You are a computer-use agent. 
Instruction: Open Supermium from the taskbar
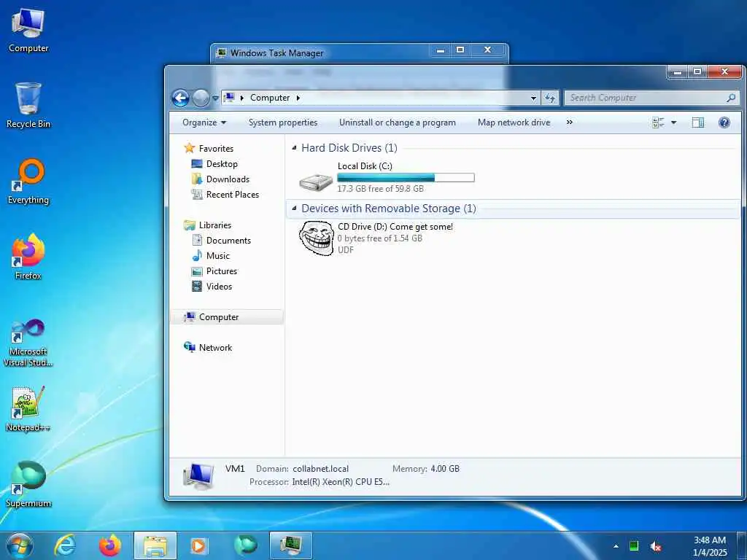[245, 545]
